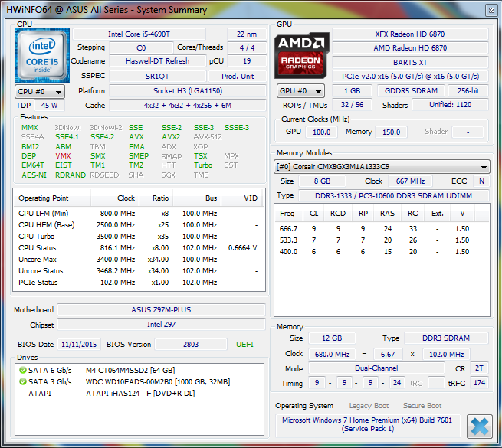Click the PCIe v2.0 x16 bus field
This screenshot has width=502, height=448.
[x=410, y=77]
